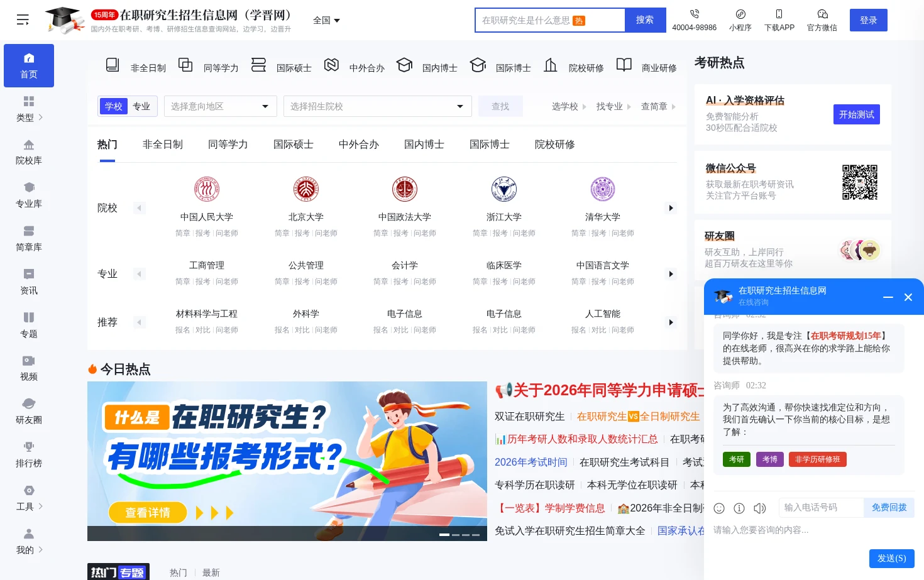Open the emoji picker in chat
The height and width of the screenshot is (580, 924).
[719, 508]
